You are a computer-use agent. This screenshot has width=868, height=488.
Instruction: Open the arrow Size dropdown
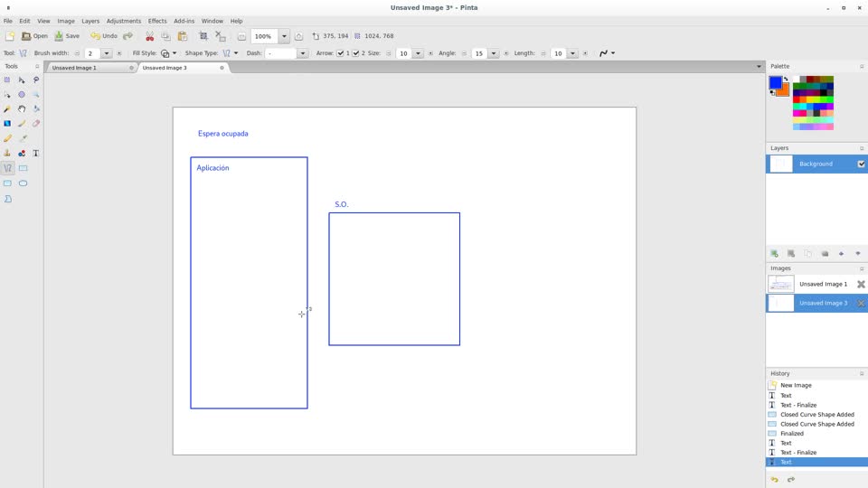[418, 53]
